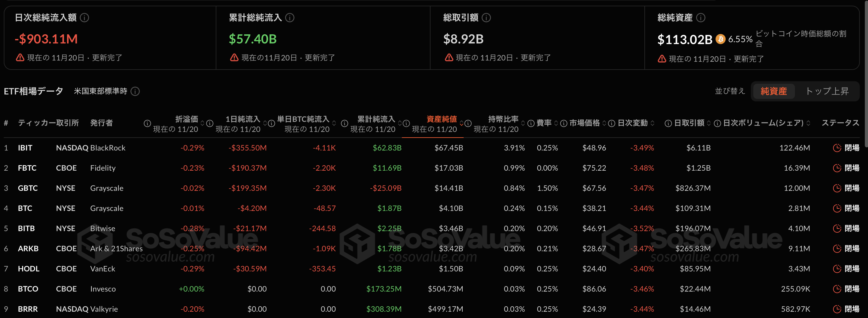Image resolution: width=868 pixels, height=318 pixels.
Task: Click the vertical scrollbar on right edge
Action: pyautogui.click(x=866, y=67)
